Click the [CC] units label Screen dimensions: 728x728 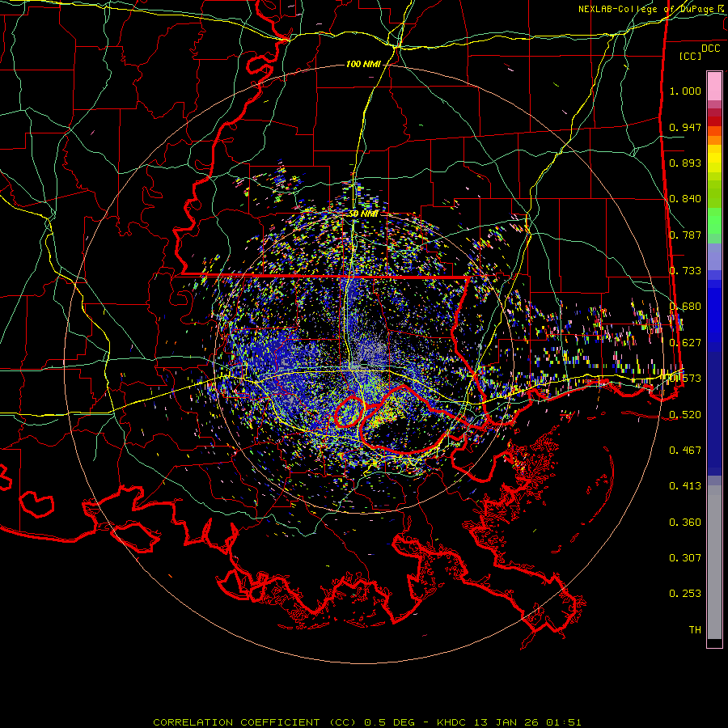click(x=691, y=56)
